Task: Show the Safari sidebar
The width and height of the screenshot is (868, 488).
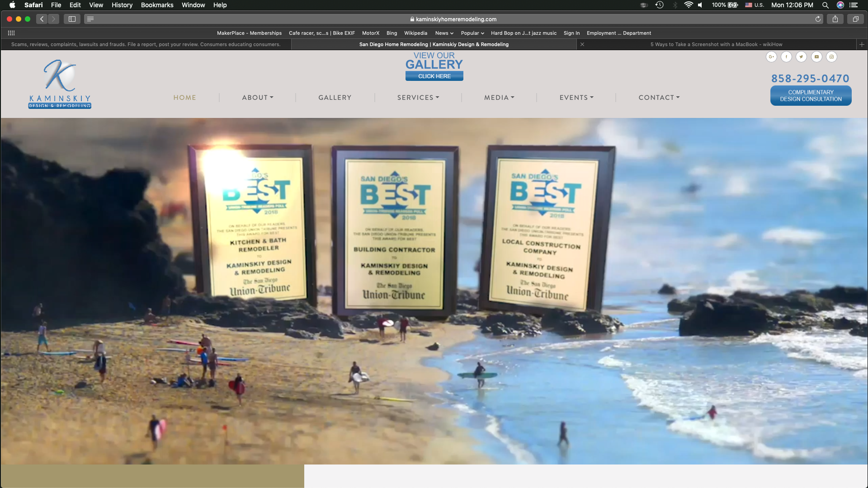Action: click(72, 19)
